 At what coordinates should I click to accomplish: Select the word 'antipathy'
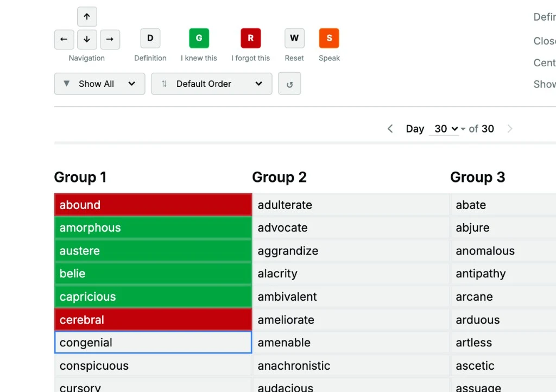pyautogui.click(x=503, y=274)
